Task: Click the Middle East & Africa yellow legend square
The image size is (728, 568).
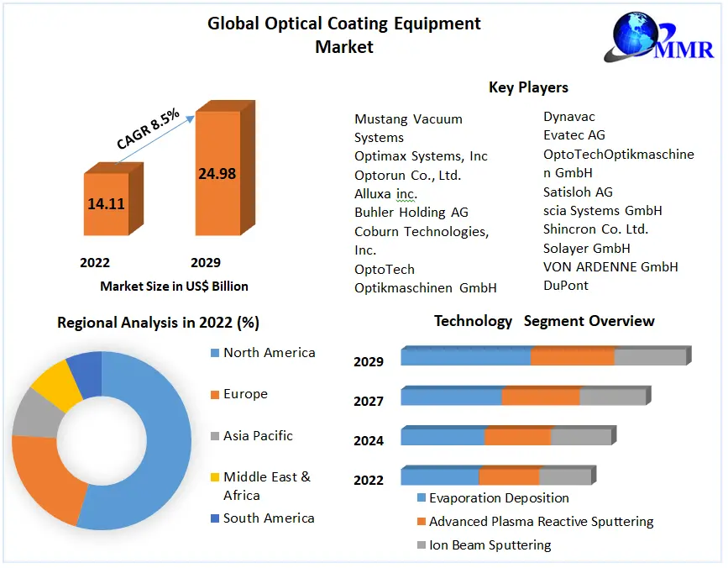Action: (x=213, y=477)
